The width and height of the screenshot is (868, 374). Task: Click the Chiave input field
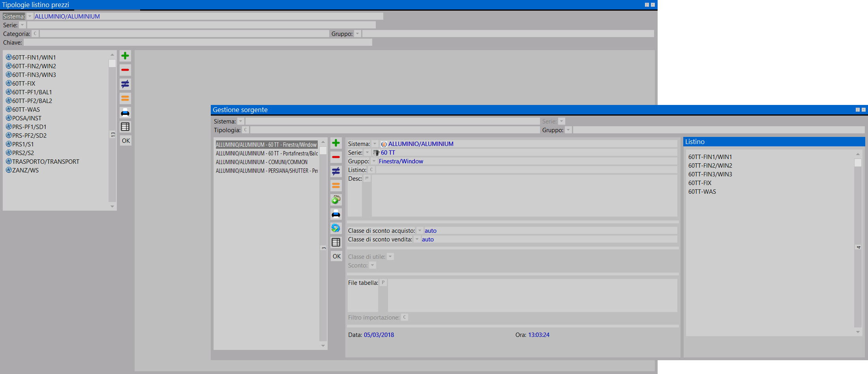pos(198,42)
